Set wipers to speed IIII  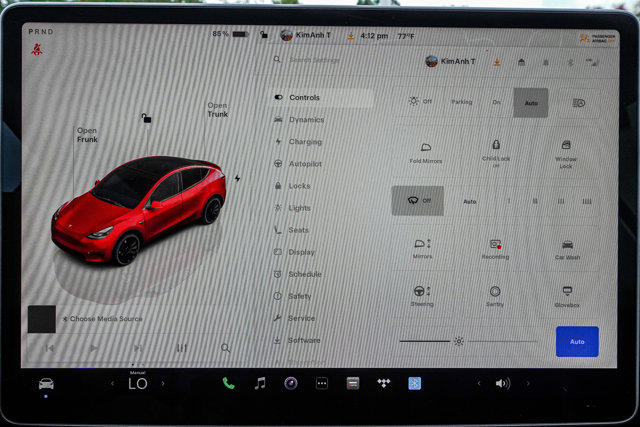tap(587, 201)
